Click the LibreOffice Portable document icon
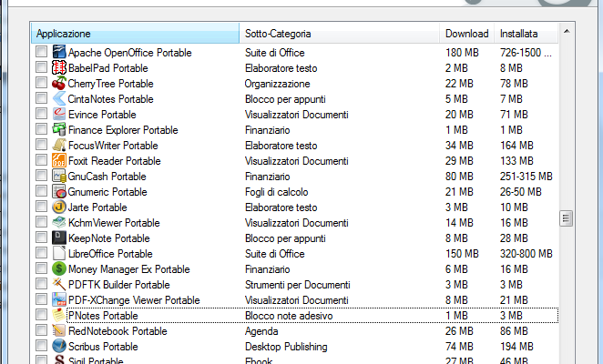The width and height of the screenshot is (603, 364). (x=59, y=253)
